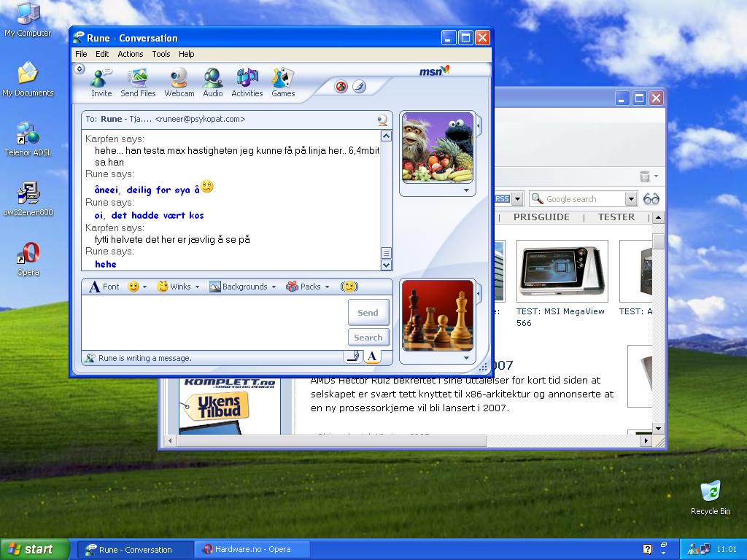Open my chess display picture options arrow
The height and width of the screenshot is (560, 747).
[x=466, y=357]
